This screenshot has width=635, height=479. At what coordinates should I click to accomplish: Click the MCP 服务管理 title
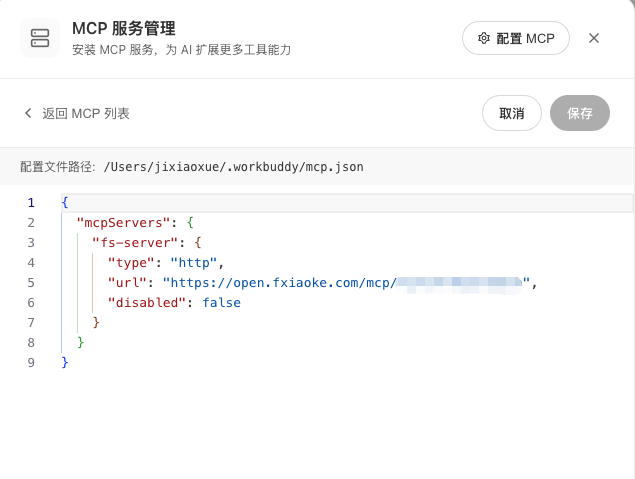click(124, 29)
